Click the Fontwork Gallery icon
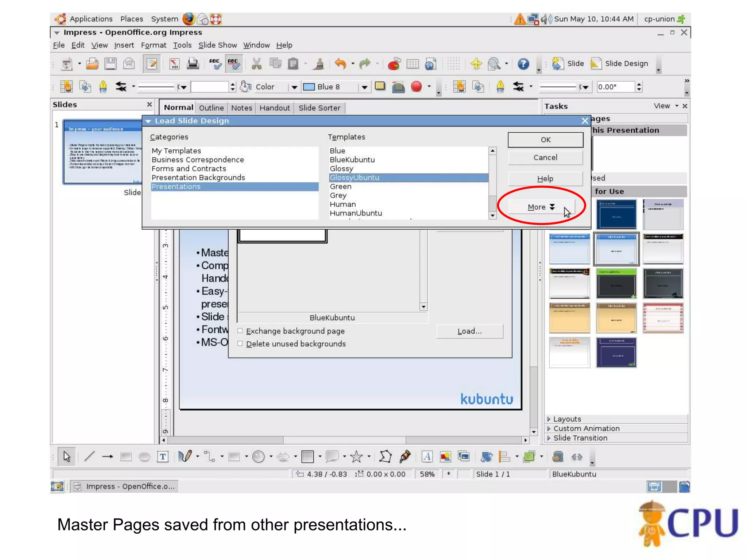The width and height of the screenshot is (747, 560). point(427,456)
